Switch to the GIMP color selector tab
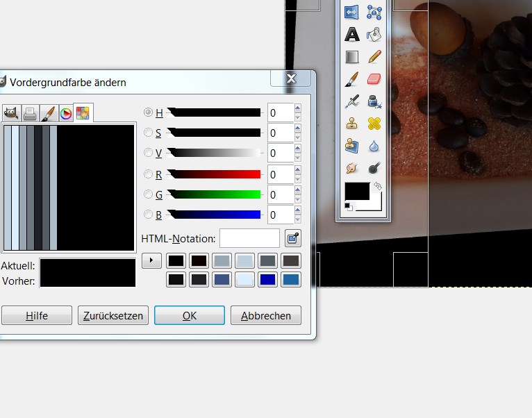This screenshot has height=418, width=532. click(x=11, y=113)
